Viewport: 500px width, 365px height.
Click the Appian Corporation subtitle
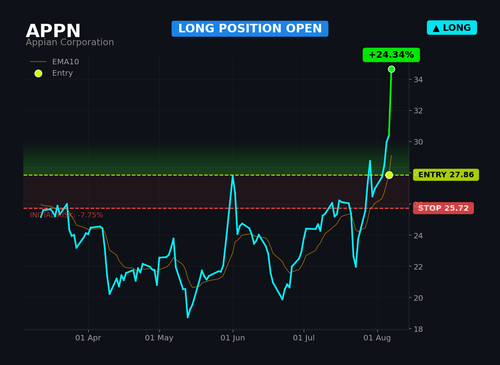[70, 42]
